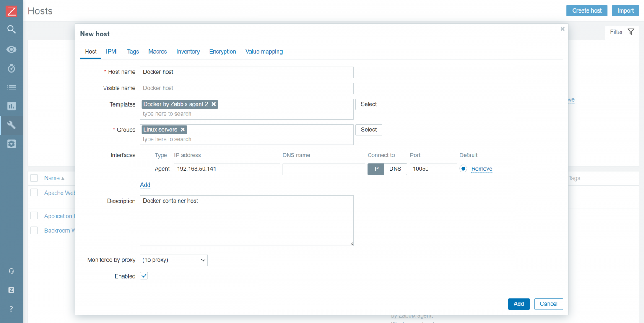Click the sidebar search magnifier icon

[x=11, y=29]
